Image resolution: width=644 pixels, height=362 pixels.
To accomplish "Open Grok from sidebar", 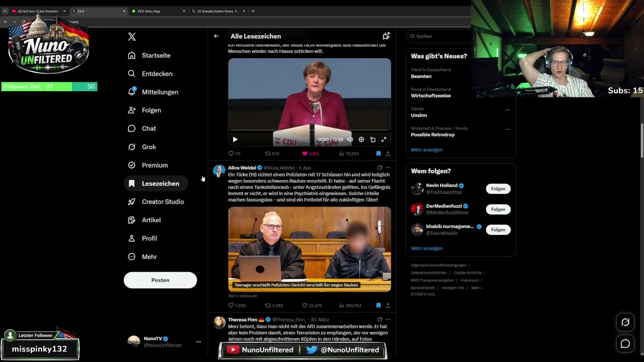I will [142, 147].
